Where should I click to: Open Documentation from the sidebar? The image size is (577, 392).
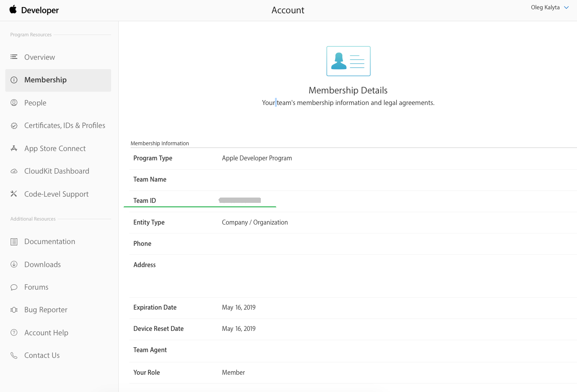(50, 242)
